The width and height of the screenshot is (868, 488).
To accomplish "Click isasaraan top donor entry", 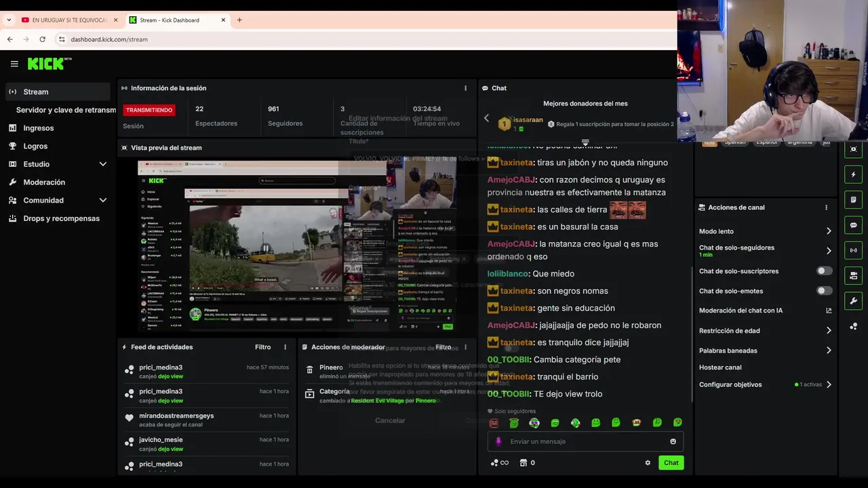I will click(521, 123).
